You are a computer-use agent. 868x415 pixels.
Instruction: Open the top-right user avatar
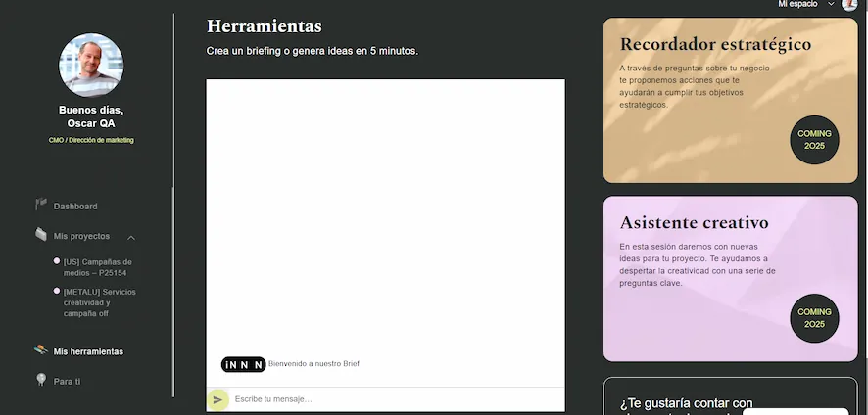pyautogui.click(x=848, y=5)
